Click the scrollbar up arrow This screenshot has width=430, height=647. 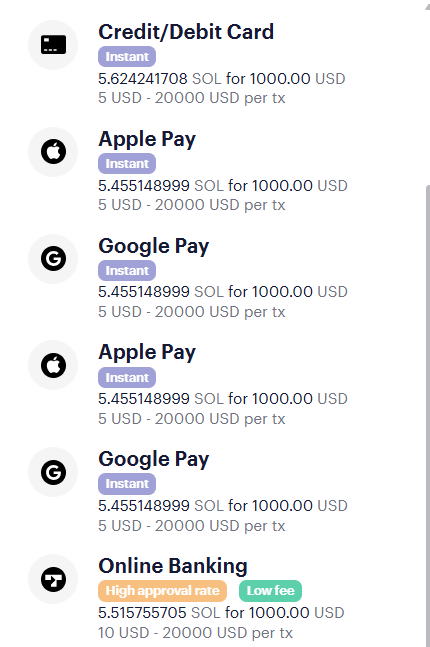pyautogui.click(x=428, y=6)
